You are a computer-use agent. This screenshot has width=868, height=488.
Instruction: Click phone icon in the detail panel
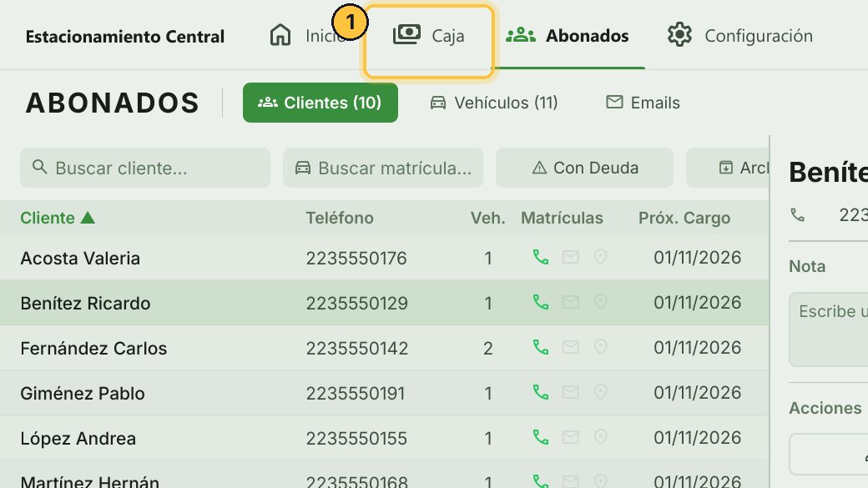click(x=797, y=214)
